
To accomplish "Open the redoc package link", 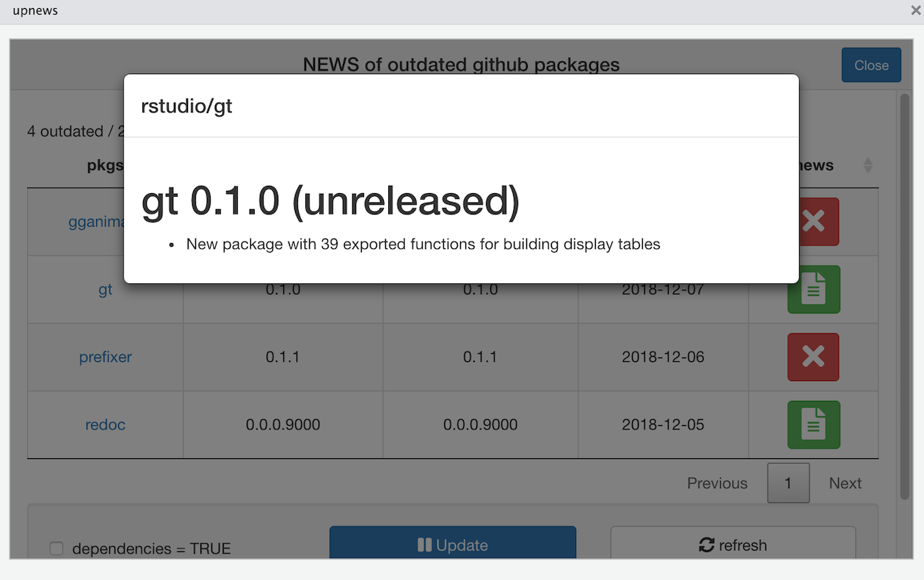I will click(105, 424).
